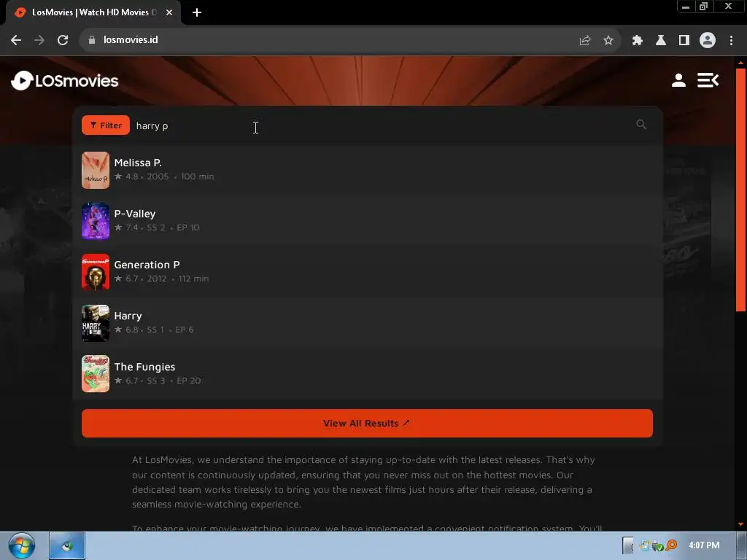Click the Melissa P. poster thumbnail
Viewport: 747px width, 560px height.
96,170
